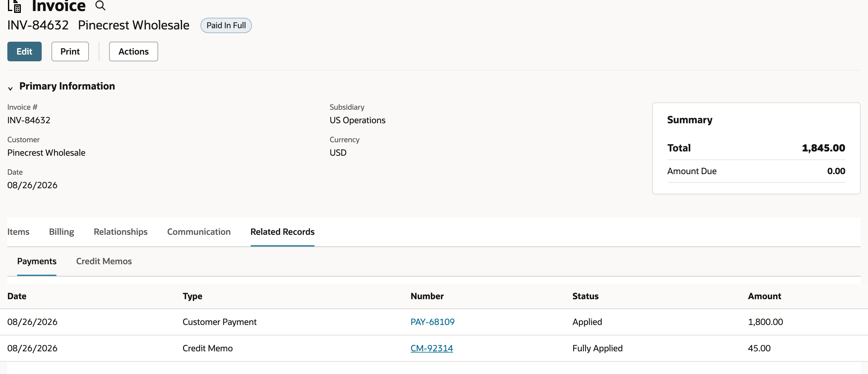Click the invoice date 08/26/2026 field value
Viewport: 868px width, 374px height.
tap(32, 185)
